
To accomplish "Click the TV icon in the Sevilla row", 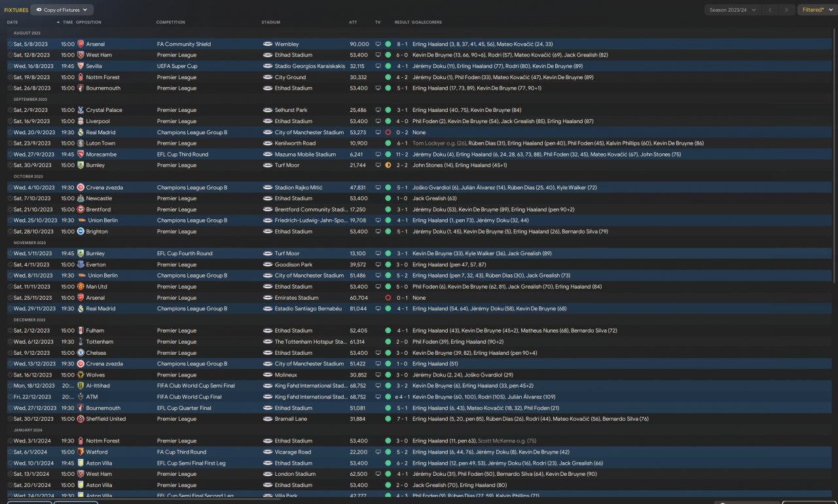I will click(x=378, y=66).
